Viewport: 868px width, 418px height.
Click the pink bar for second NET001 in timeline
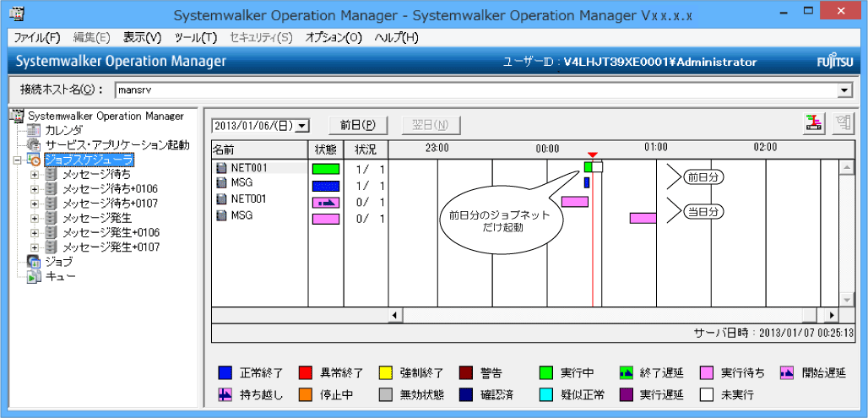pyautogui.click(x=575, y=202)
